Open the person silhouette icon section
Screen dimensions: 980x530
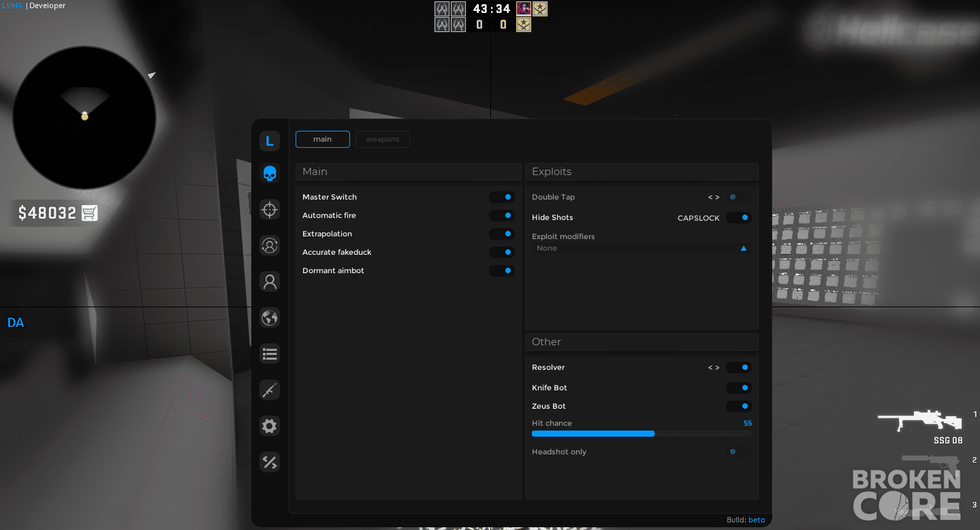[270, 281]
